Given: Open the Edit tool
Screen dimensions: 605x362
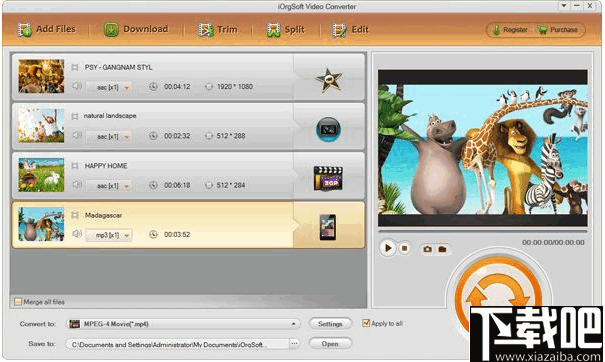Looking at the screenshot, I should (350, 30).
